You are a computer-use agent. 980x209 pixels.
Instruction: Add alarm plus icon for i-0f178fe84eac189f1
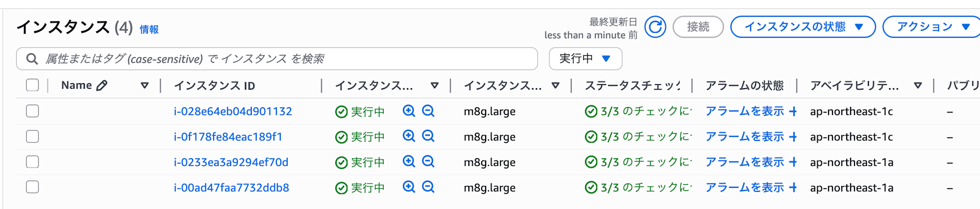pos(793,137)
